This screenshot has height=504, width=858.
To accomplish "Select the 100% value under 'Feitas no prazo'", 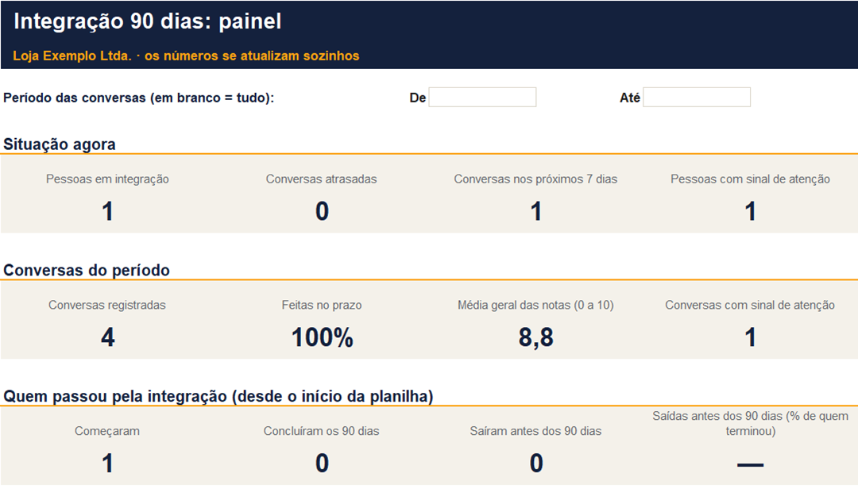I will tap(323, 337).
